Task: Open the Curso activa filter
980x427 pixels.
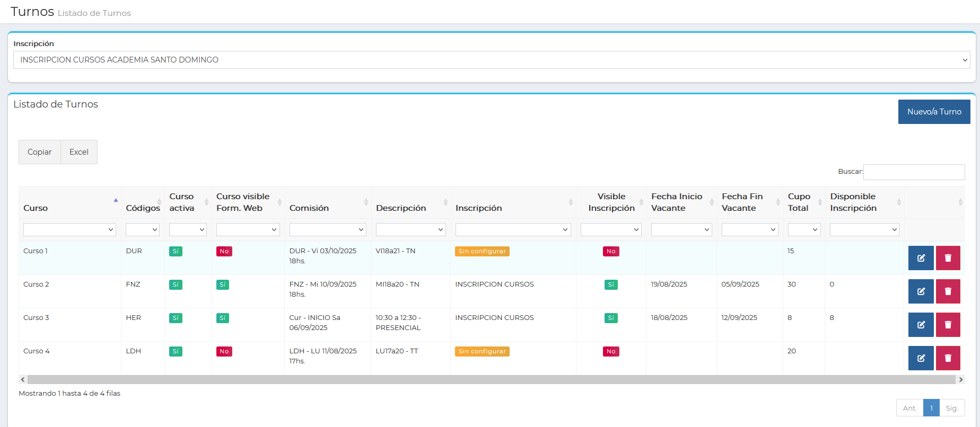Action: (x=188, y=229)
